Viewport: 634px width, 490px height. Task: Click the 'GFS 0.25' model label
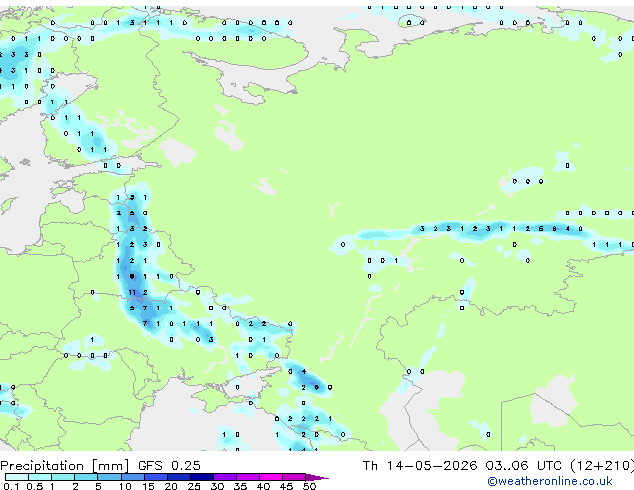click(x=169, y=466)
